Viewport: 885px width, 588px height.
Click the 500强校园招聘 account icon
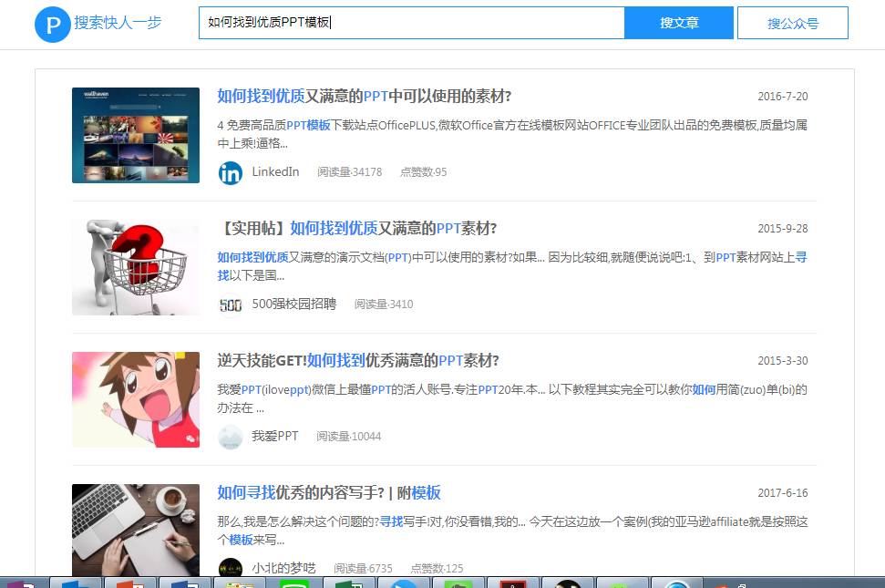[230, 304]
